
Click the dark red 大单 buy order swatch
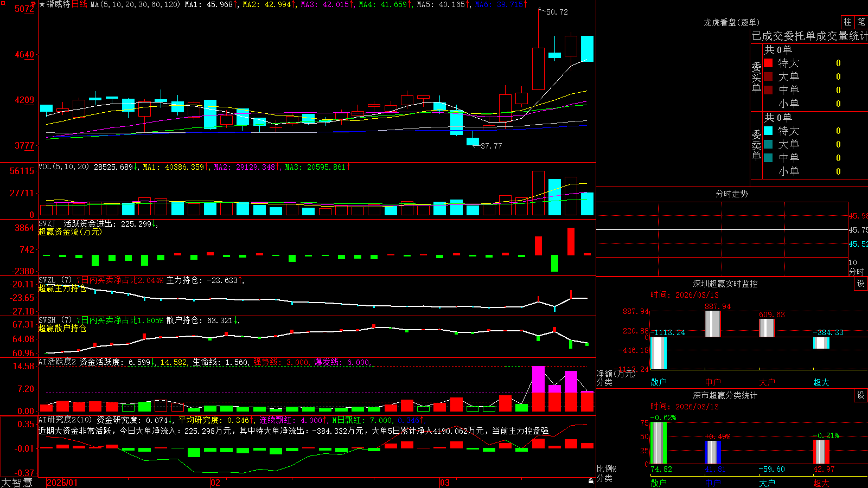[x=768, y=76]
